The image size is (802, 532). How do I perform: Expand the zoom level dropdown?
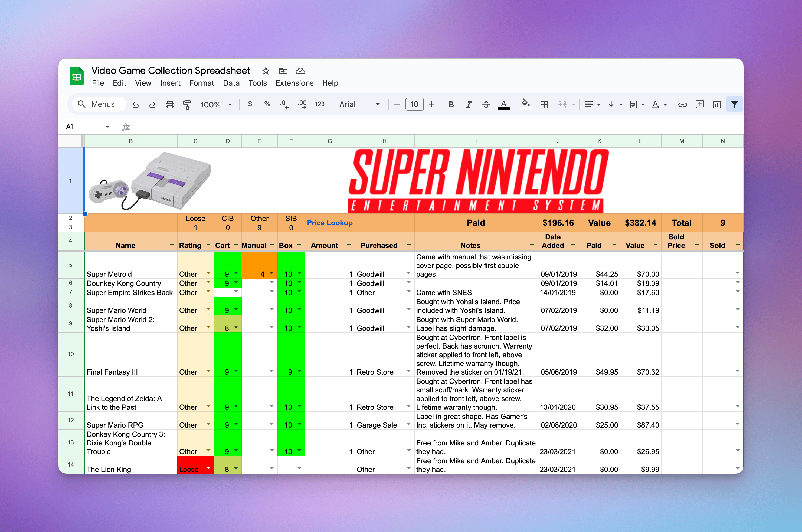(230, 104)
